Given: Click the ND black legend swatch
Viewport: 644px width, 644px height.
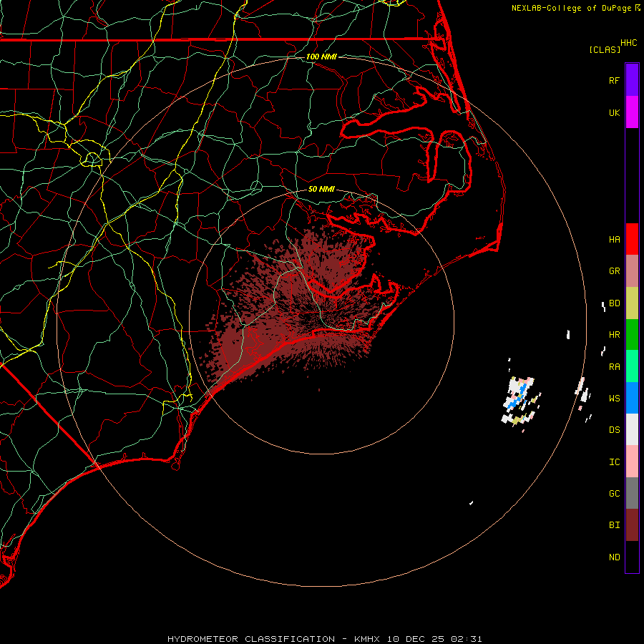Looking at the screenshot, I should [632, 557].
